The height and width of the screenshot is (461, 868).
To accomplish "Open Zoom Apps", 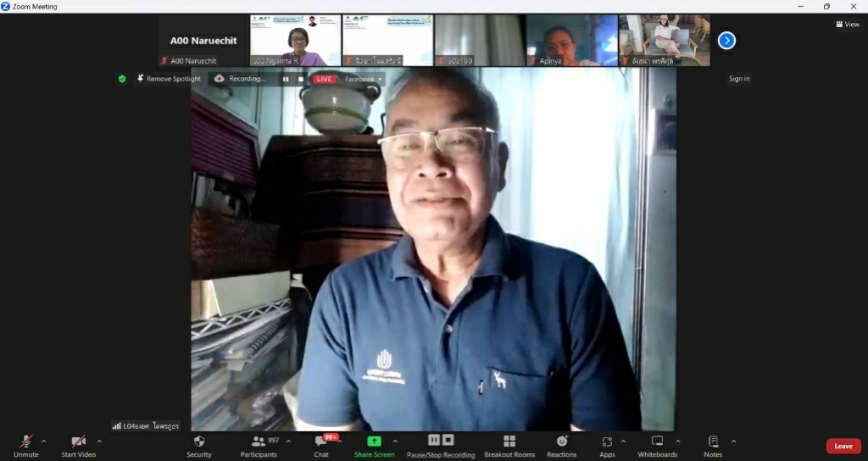I will [x=607, y=446].
